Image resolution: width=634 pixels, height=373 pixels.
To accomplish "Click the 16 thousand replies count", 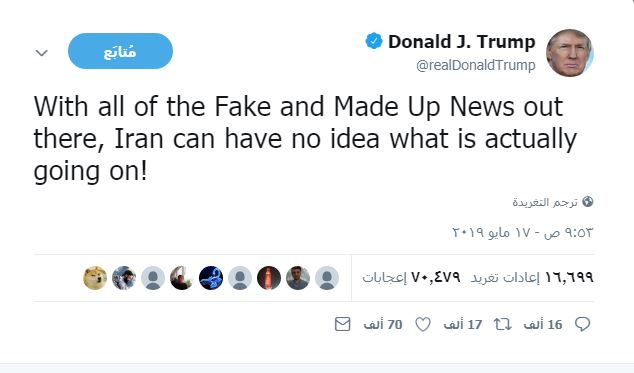I will tap(543, 324).
